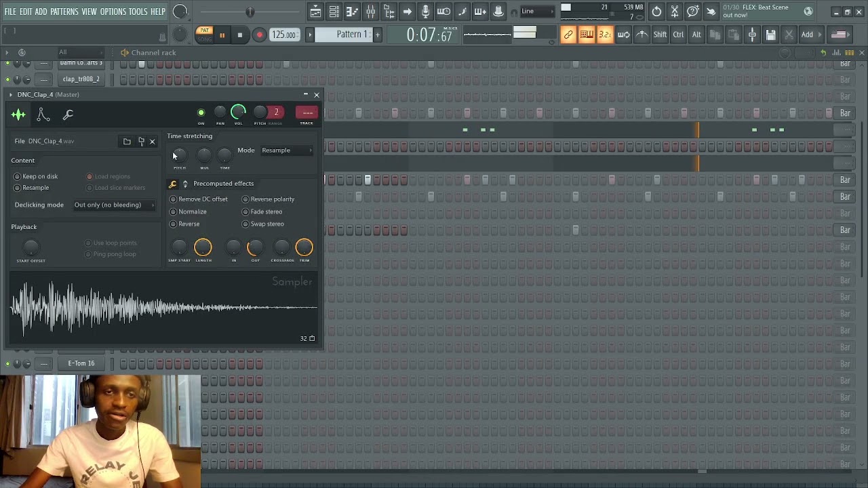868x488 pixels.
Task: Click the remove sample X icon
Action: (153, 142)
